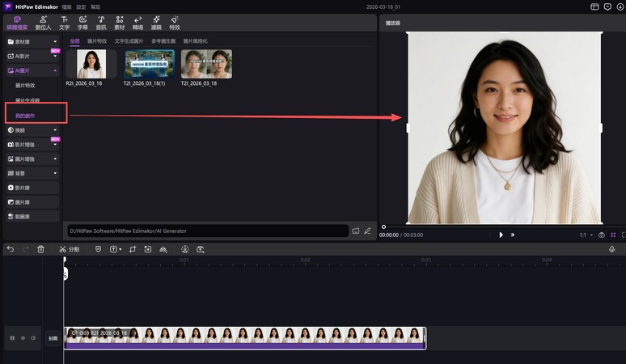Open the 數位人 (digital human) tool
The width and height of the screenshot is (626, 364).
[41, 22]
